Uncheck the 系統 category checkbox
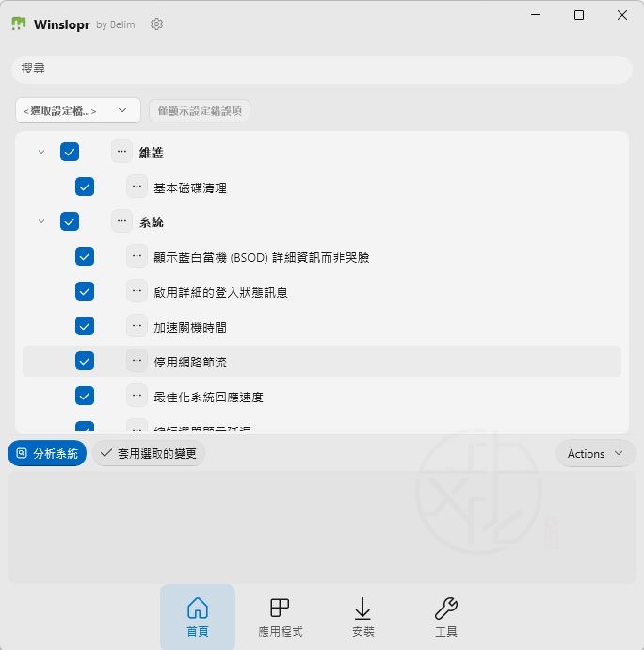 pos(70,221)
